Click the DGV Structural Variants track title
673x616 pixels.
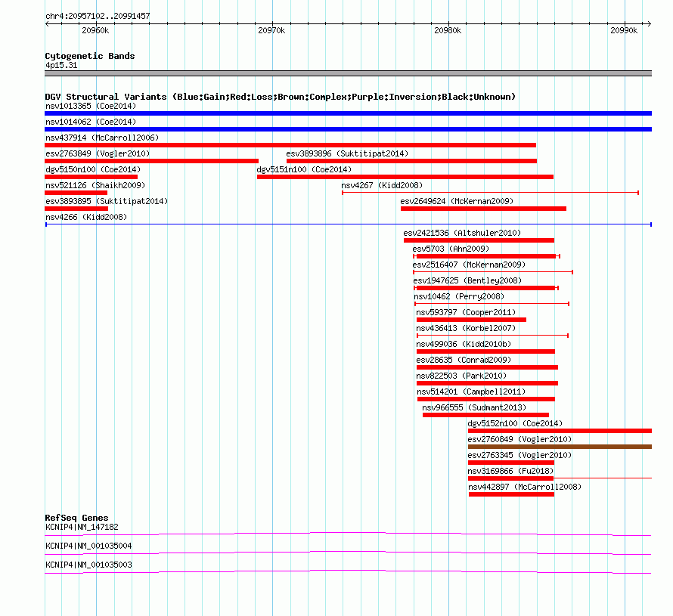pyautogui.click(x=280, y=97)
